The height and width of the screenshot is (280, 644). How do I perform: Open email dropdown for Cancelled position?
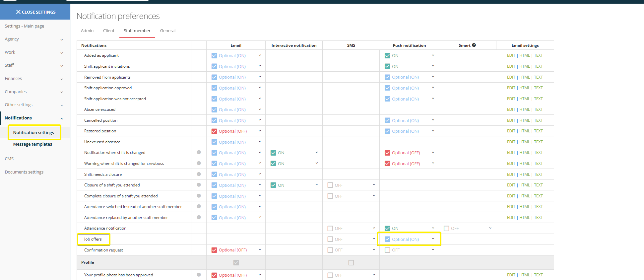tap(260, 120)
